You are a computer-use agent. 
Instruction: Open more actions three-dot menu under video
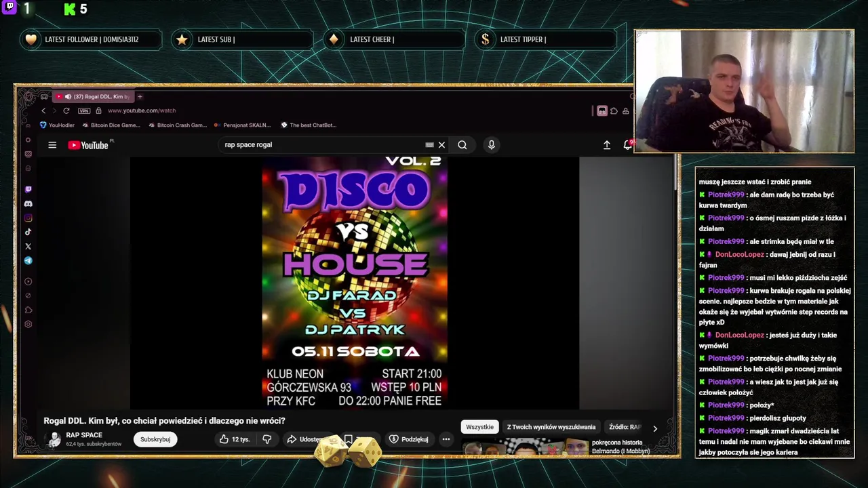click(446, 439)
